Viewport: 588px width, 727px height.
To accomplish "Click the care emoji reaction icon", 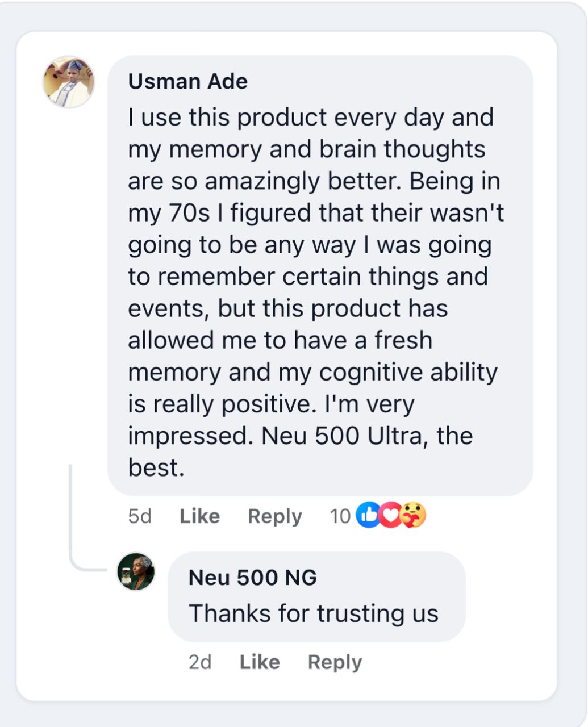I will pyautogui.click(x=413, y=515).
